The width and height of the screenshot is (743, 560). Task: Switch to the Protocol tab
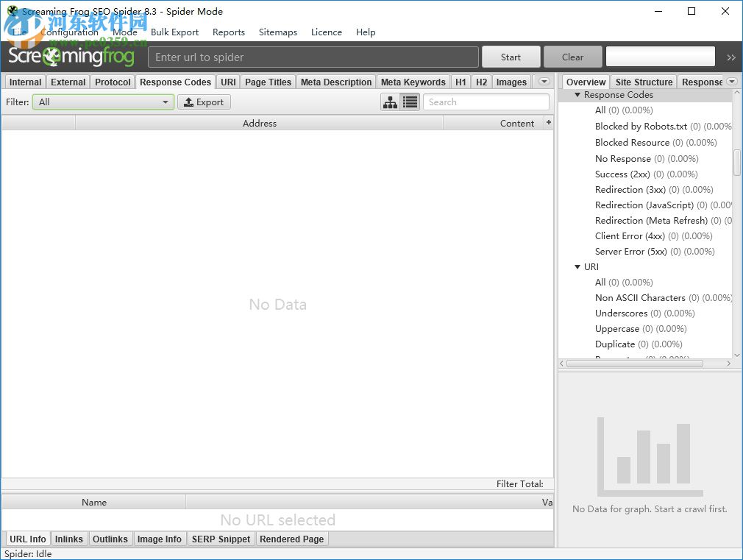pos(113,82)
